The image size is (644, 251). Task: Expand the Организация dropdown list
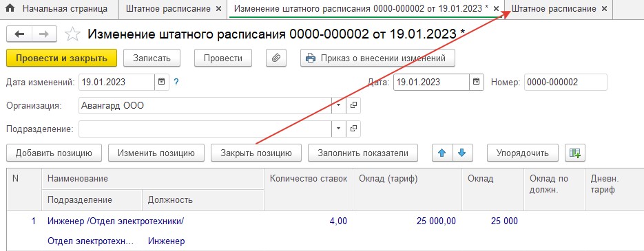tap(338, 105)
